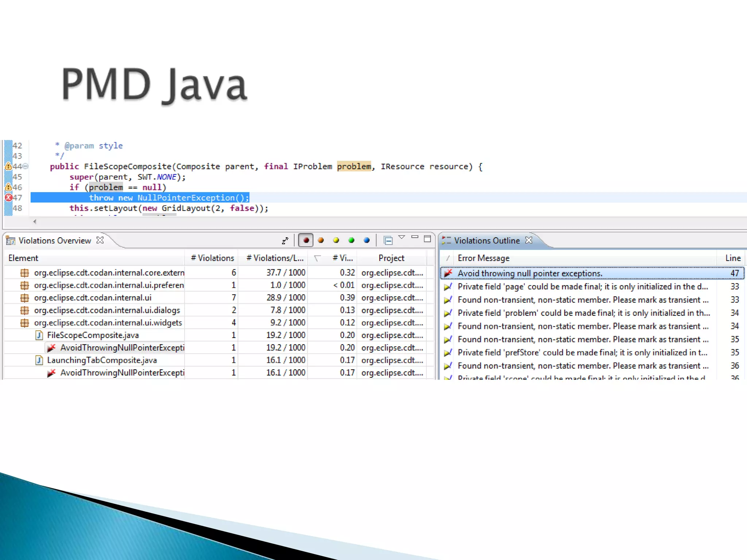Click the error marker on line 47
Image resolution: width=747 pixels, height=560 pixels.
click(x=8, y=198)
